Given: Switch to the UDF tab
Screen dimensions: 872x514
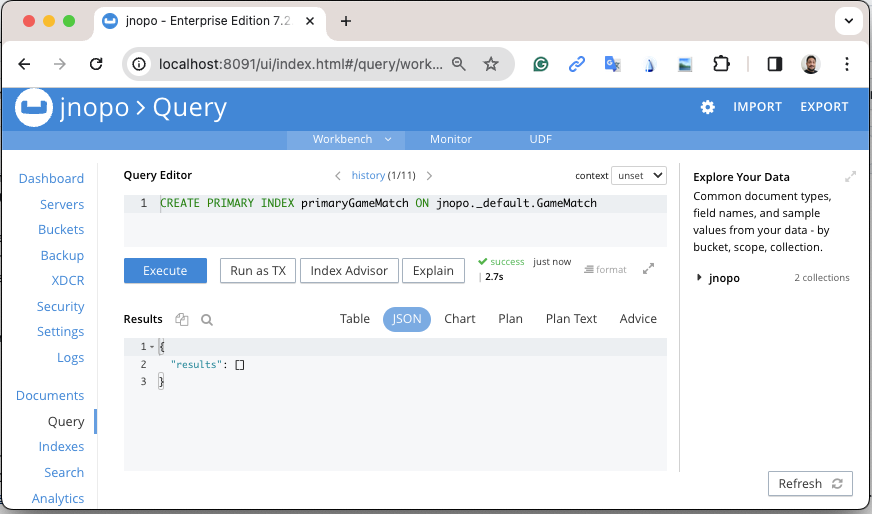Looking at the screenshot, I should pyautogui.click(x=541, y=140).
